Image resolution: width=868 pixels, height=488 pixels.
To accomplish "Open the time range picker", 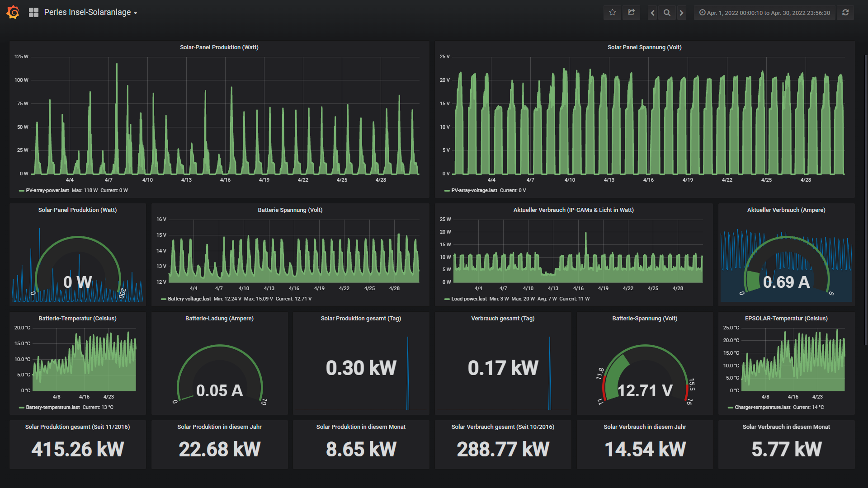I will click(x=764, y=13).
